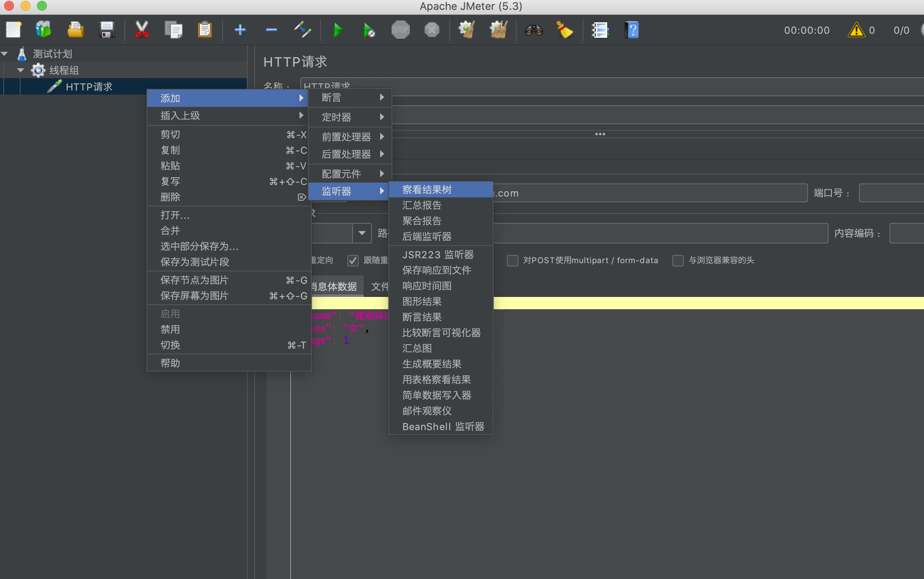Click the Help question mark icon

[x=632, y=30]
